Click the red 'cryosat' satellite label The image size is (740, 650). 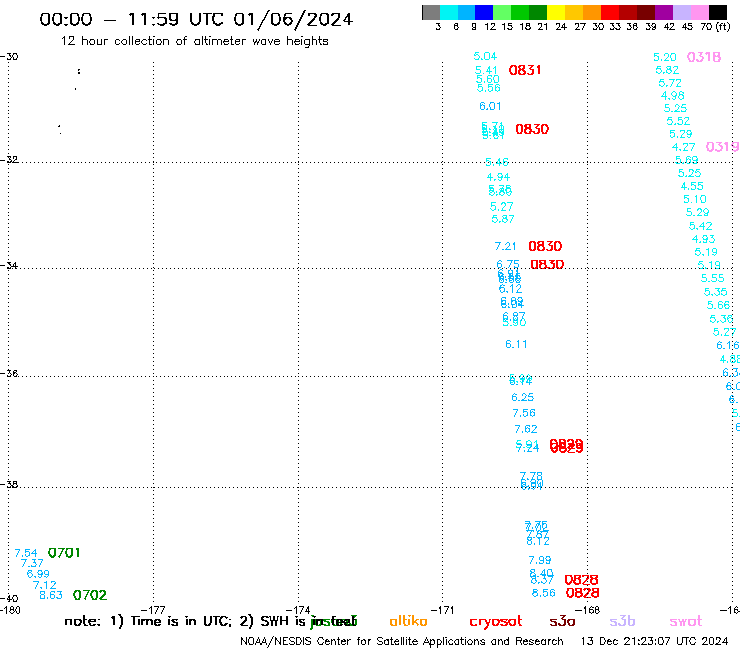click(496, 622)
